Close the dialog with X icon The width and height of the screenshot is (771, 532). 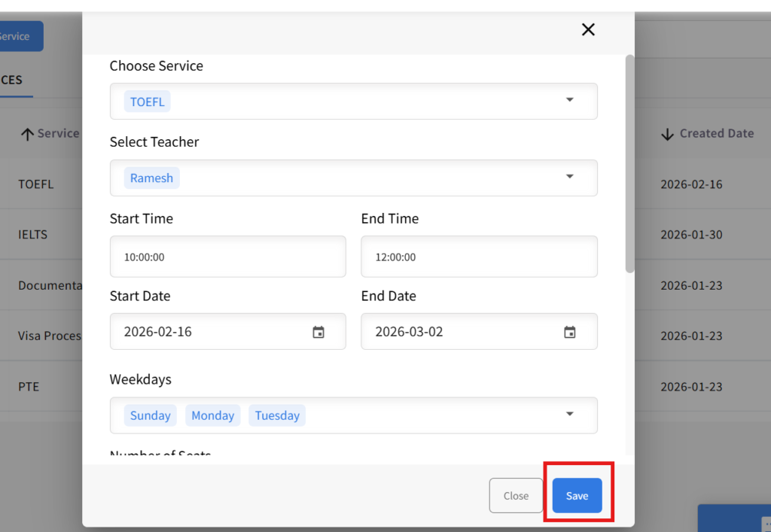coord(588,29)
